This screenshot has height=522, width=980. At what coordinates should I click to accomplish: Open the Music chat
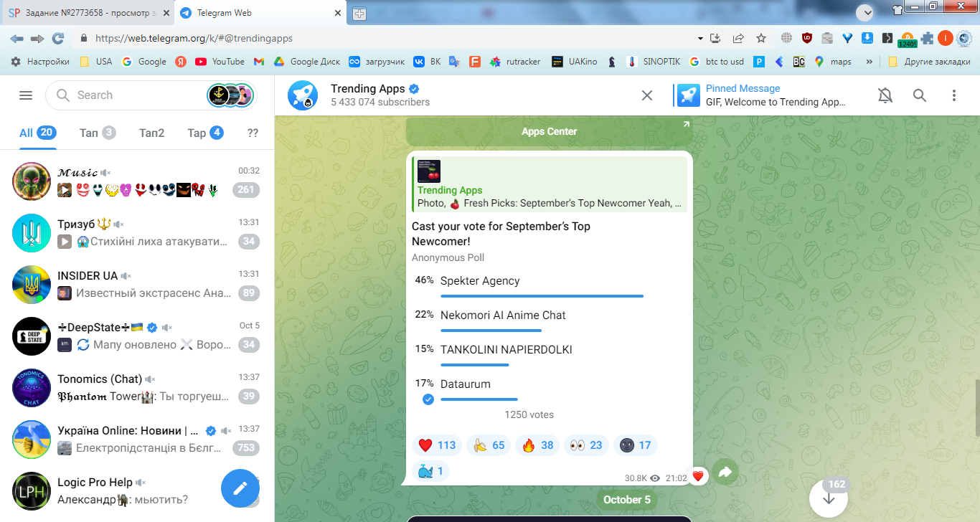[x=137, y=181]
